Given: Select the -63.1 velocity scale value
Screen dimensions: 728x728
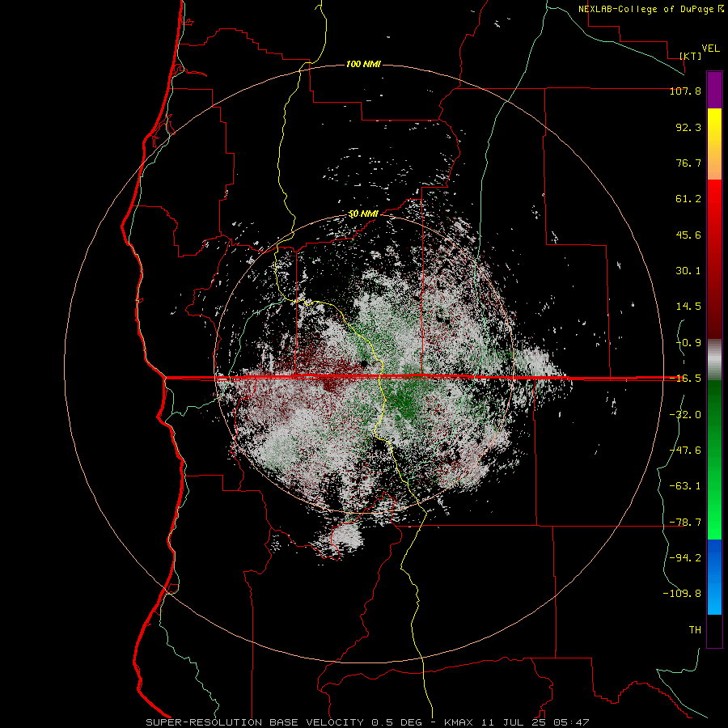Looking at the screenshot, I should tap(685, 486).
